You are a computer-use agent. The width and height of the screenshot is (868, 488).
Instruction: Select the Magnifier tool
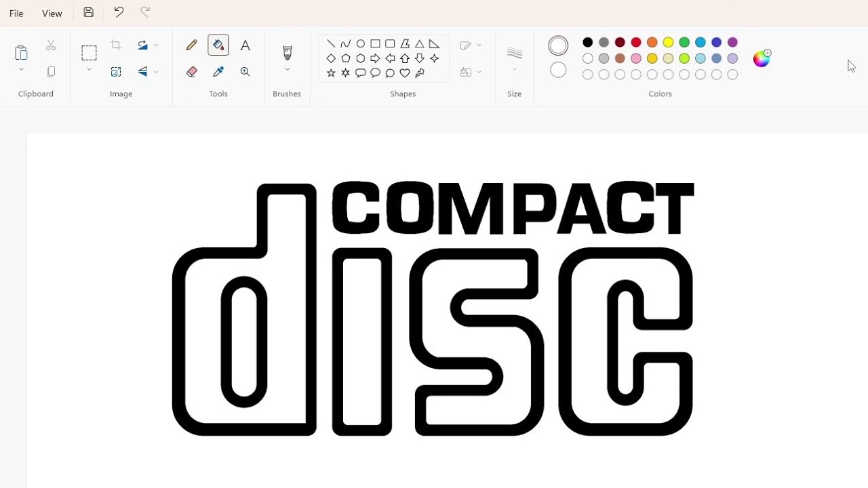point(245,72)
